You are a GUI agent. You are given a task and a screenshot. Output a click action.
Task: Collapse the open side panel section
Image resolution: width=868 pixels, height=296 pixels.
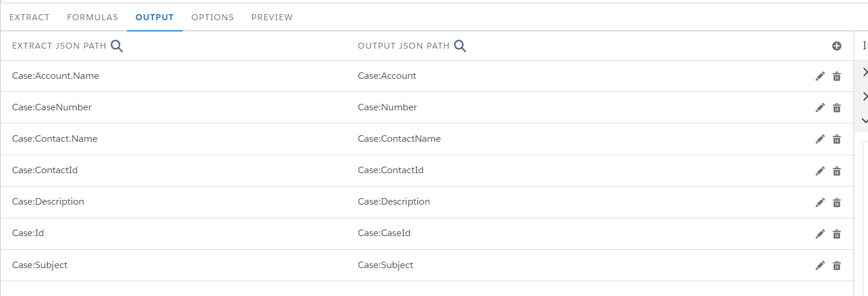click(x=864, y=120)
